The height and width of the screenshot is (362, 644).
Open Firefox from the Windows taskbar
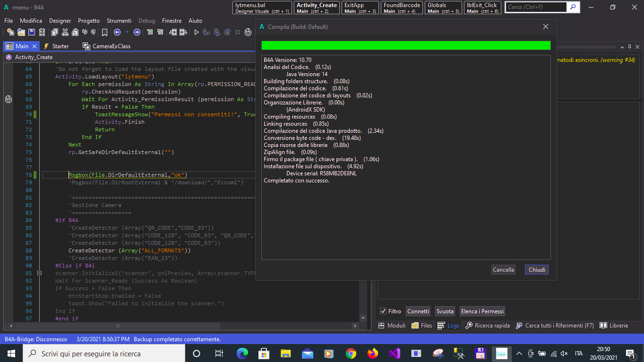click(373, 353)
